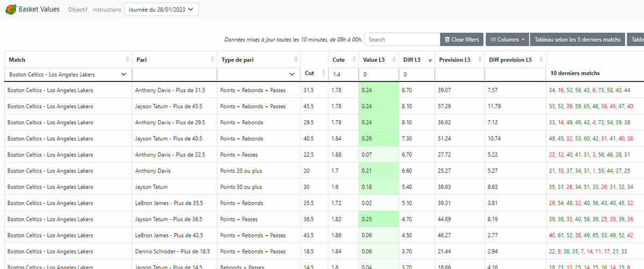Focus the Search input field
This screenshot has width=644, height=269.
pyautogui.click(x=402, y=39)
